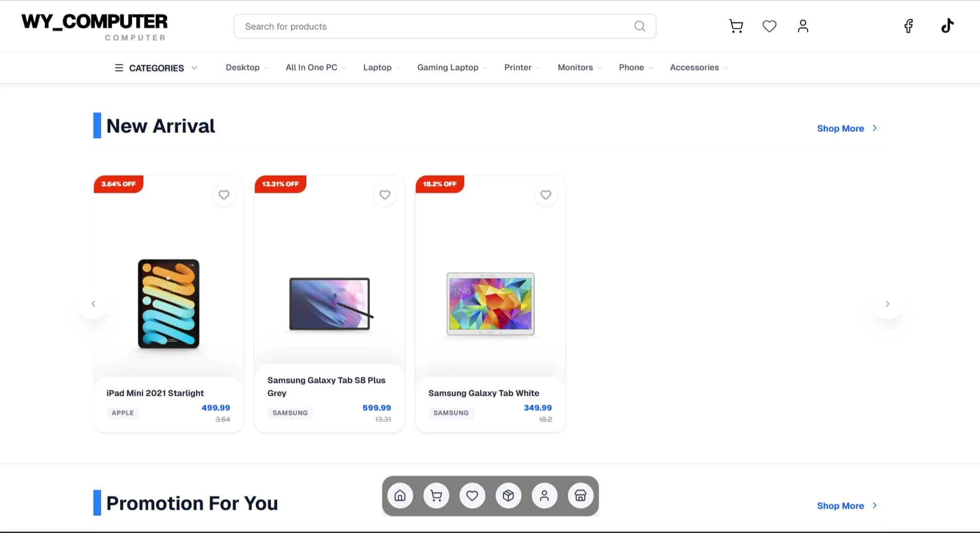Click the iPad Mini product image

pos(169,304)
